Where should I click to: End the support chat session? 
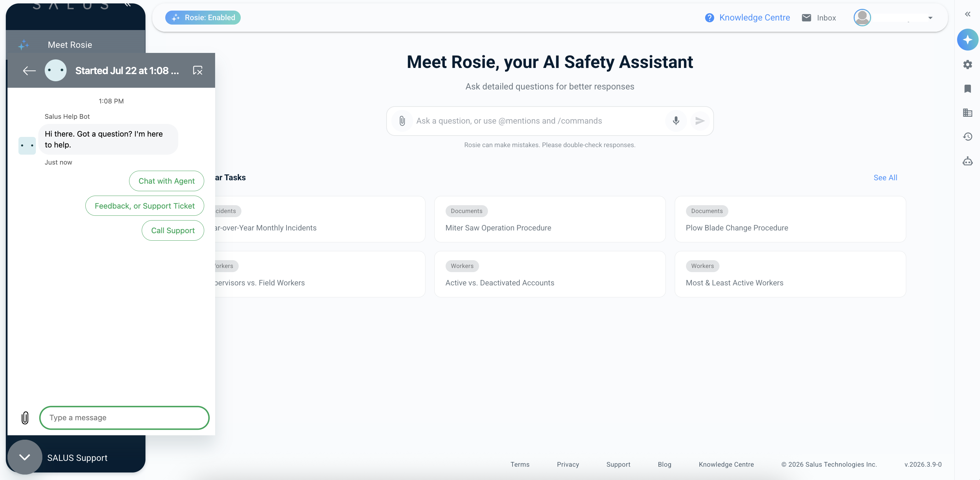[x=198, y=70]
